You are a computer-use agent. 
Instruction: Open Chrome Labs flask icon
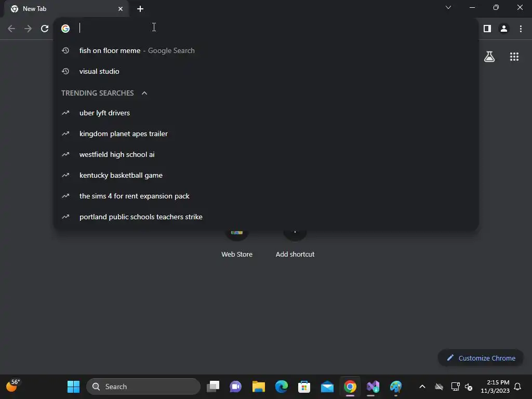coord(489,57)
